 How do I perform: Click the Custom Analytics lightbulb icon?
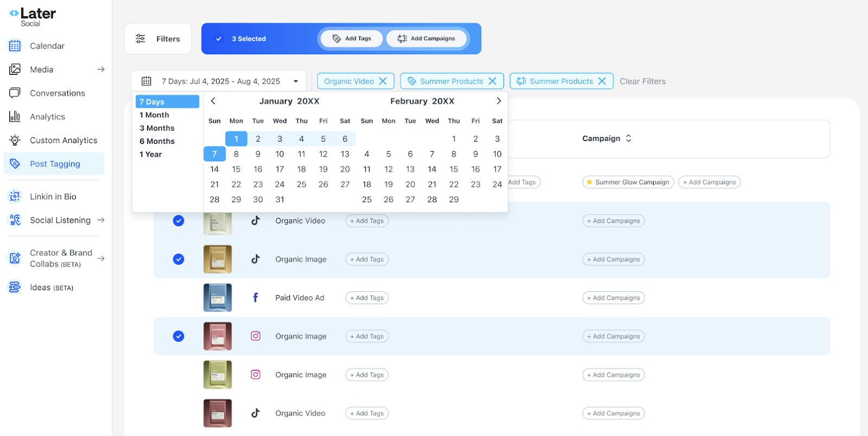pos(15,140)
